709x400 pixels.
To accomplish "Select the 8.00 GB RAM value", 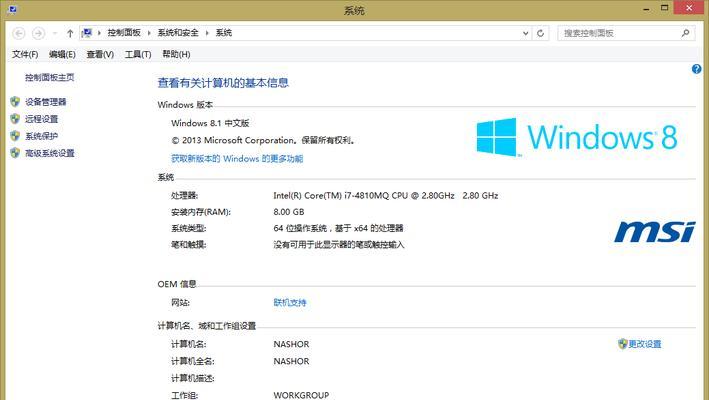I will [288, 212].
